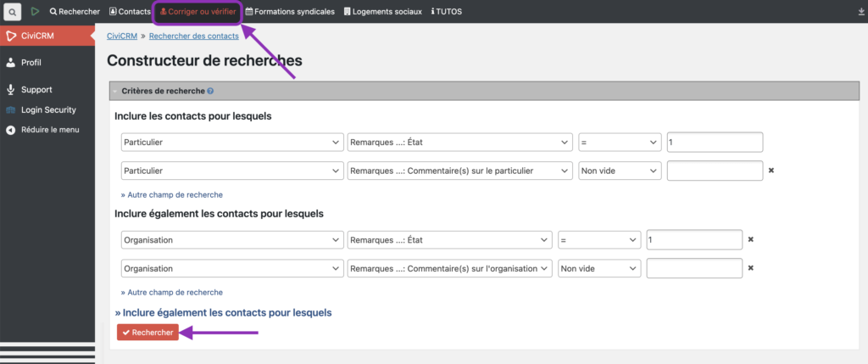Click the green CiviCRM triangle logo icon

click(35, 12)
